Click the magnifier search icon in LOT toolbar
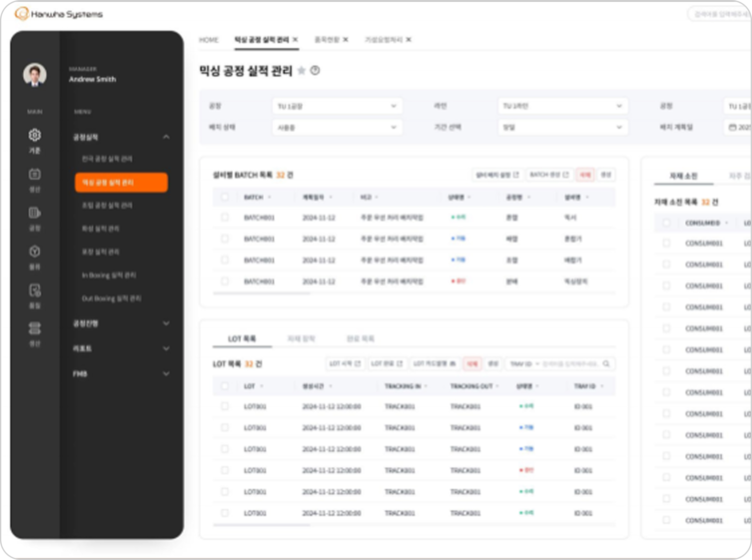 point(606,364)
